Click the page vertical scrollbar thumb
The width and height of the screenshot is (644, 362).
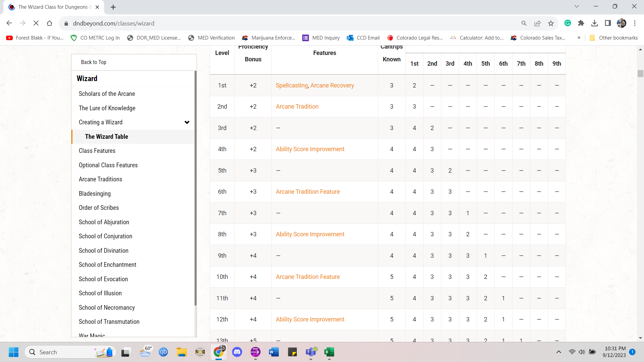(640, 73)
